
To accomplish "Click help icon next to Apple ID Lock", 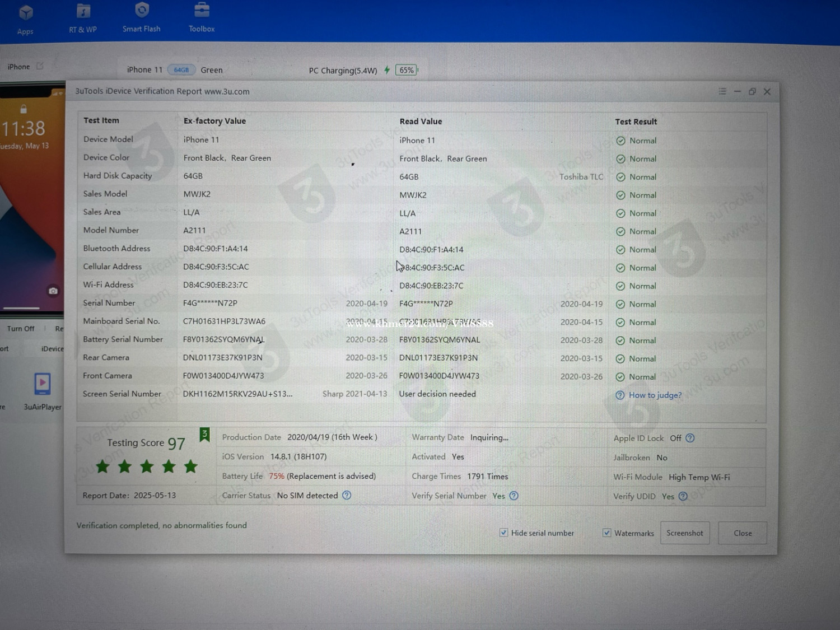I will 690,438.
